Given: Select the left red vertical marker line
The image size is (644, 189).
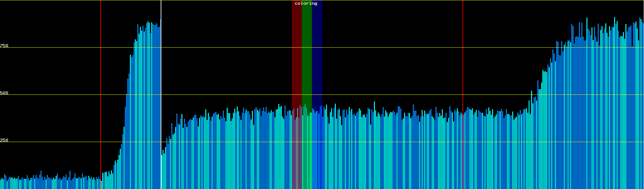Looking at the screenshot, I should click(101, 79).
